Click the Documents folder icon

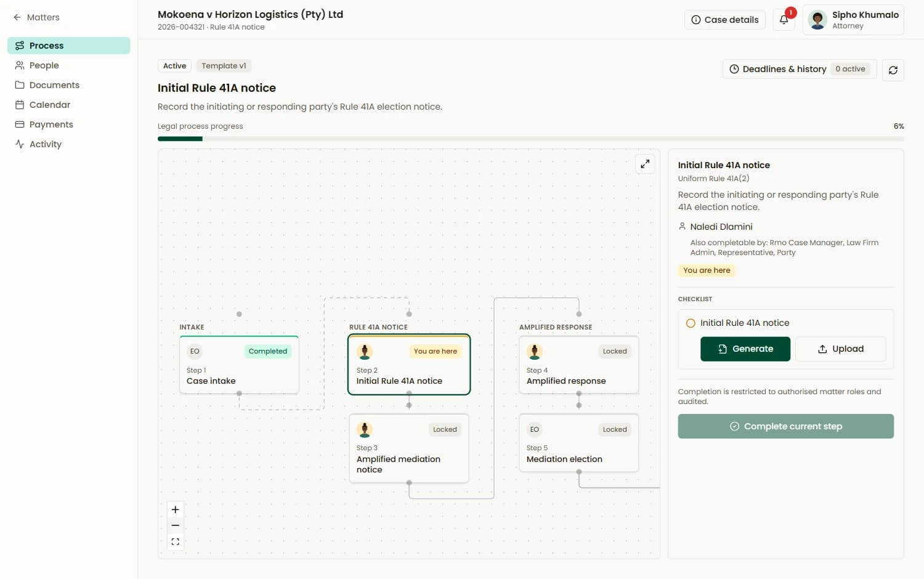[20, 85]
